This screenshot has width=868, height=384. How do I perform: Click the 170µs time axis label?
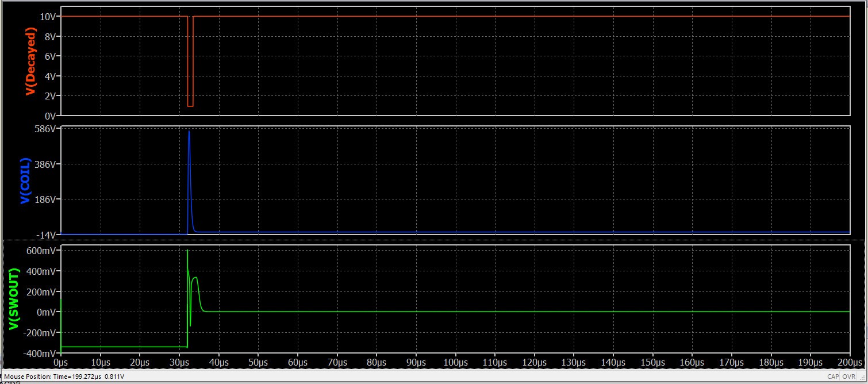[x=732, y=363]
